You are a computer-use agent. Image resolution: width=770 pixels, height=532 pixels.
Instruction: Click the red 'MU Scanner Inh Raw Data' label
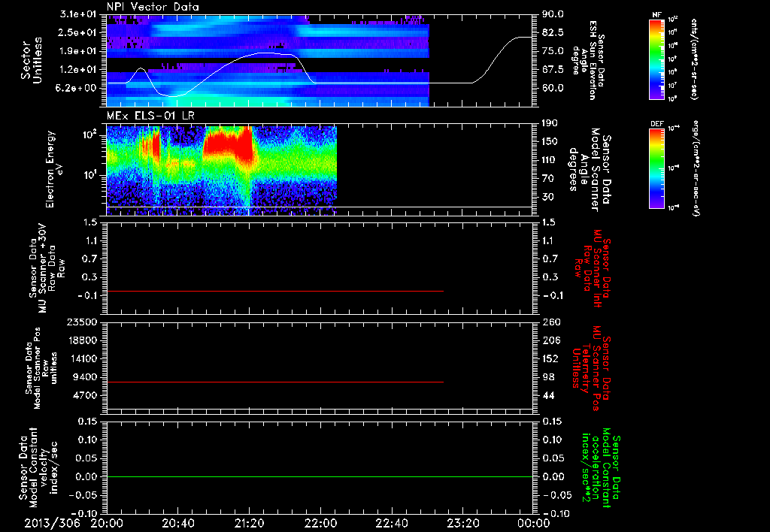pyautogui.click(x=592, y=268)
